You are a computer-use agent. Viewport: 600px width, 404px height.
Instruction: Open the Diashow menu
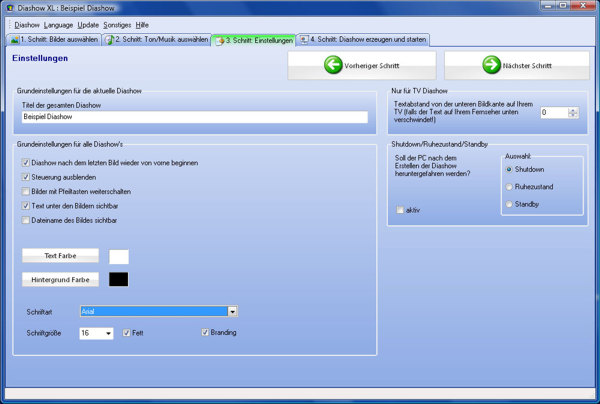(x=27, y=25)
